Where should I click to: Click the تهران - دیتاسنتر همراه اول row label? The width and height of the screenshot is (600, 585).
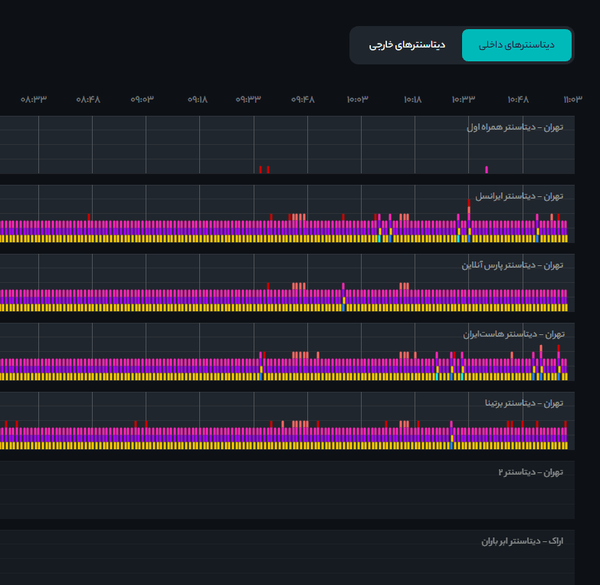(x=515, y=127)
